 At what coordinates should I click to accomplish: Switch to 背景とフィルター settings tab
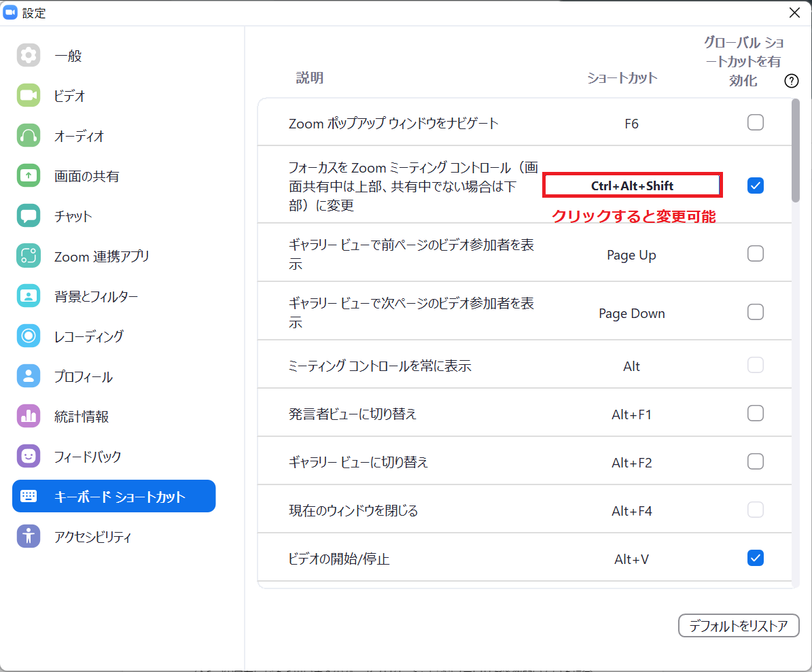(96, 296)
